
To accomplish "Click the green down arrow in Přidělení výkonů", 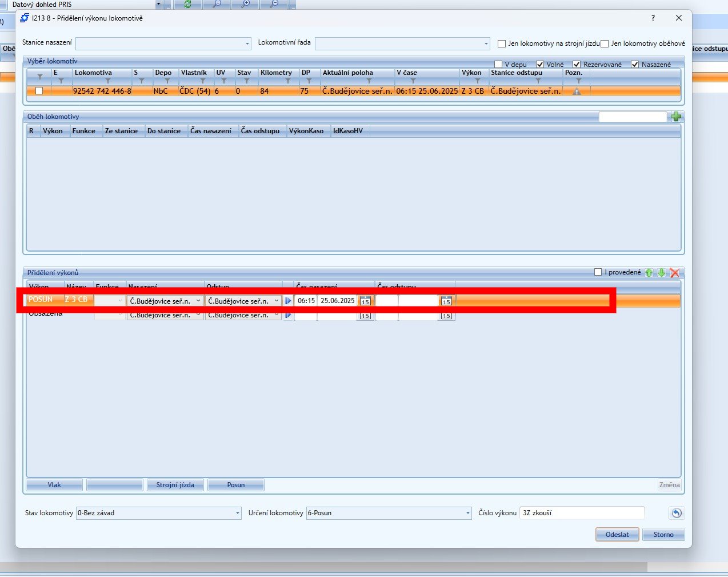I will coord(661,273).
